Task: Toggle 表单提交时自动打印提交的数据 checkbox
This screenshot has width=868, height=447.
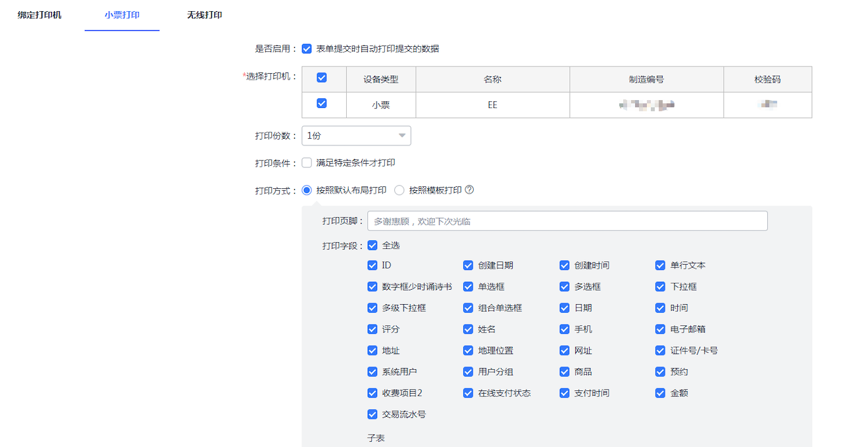Action: pos(307,49)
